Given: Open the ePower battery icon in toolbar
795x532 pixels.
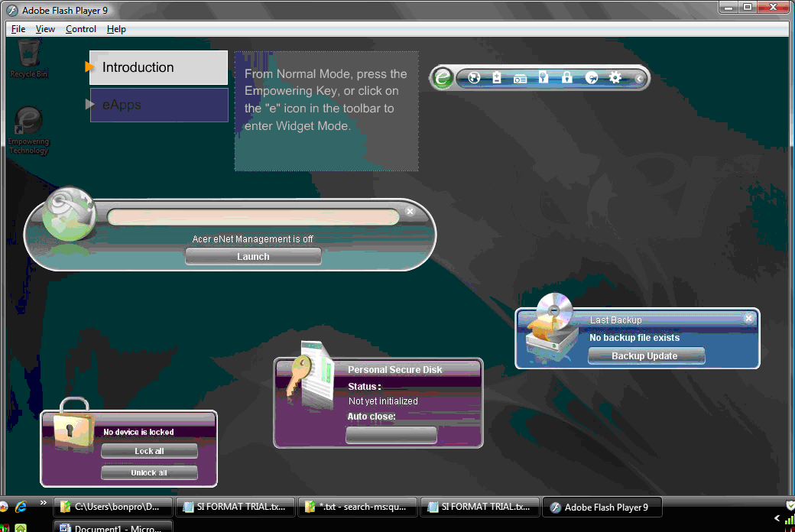Looking at the screenshot, I should click(x=497, y=77).
